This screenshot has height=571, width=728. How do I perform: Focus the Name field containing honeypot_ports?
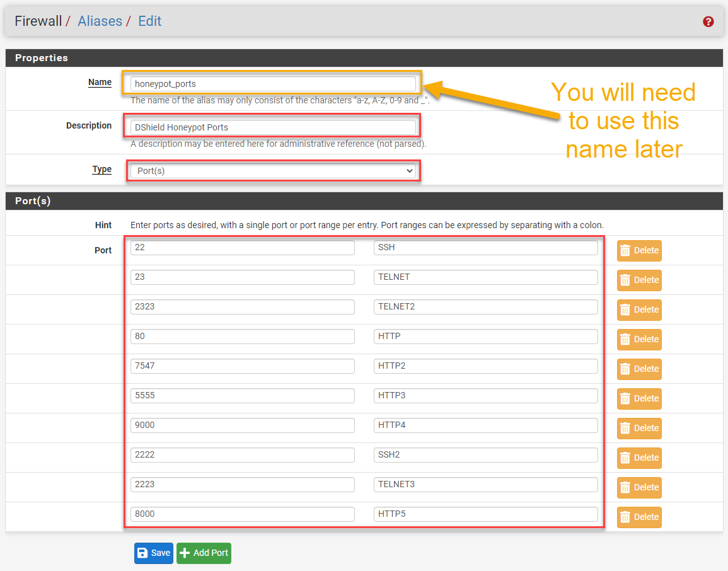(273, 83)
